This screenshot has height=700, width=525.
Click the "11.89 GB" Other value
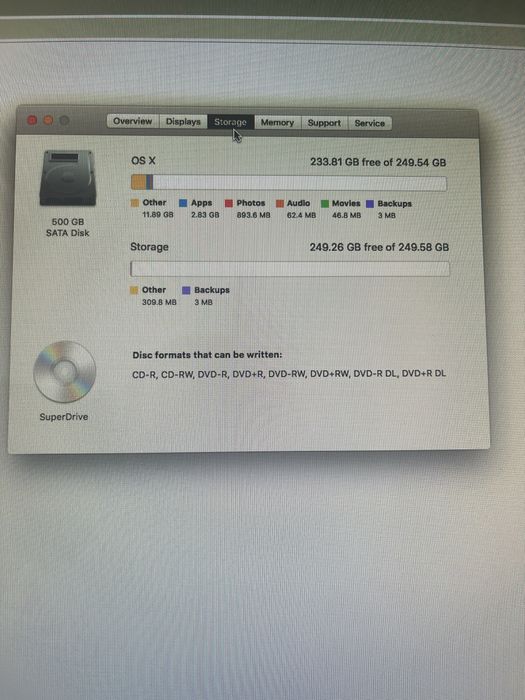158,215
